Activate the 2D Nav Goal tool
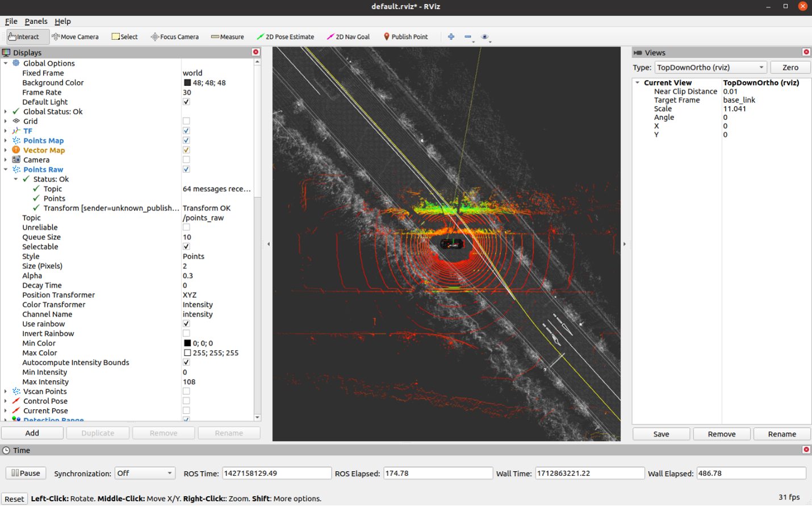812x507 pixels. pyautogui.click(x=348, y=37)
